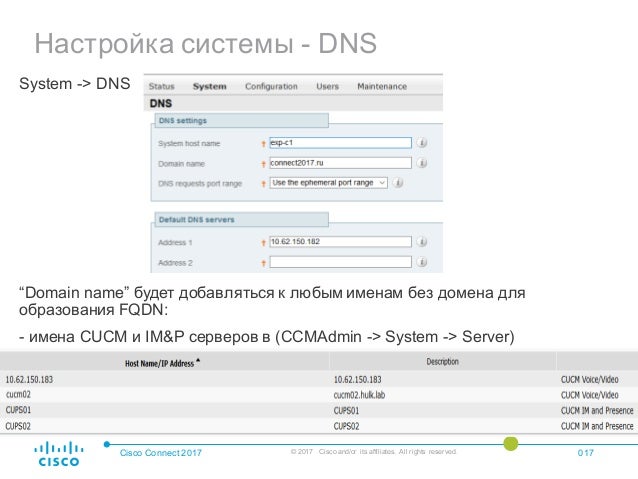Click info icon next to Domain name
The width and height of the screenshot is (638, 479).
point(422,163)
